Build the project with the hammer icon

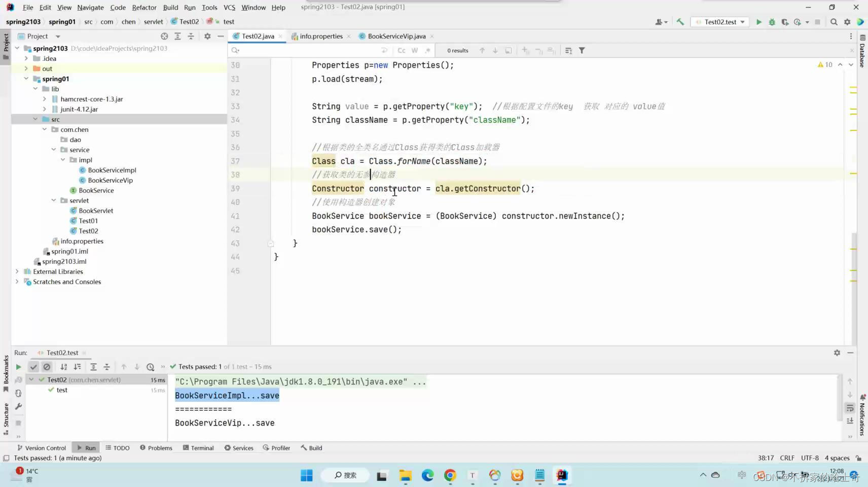pyautogui.click(x=680, y=22)
